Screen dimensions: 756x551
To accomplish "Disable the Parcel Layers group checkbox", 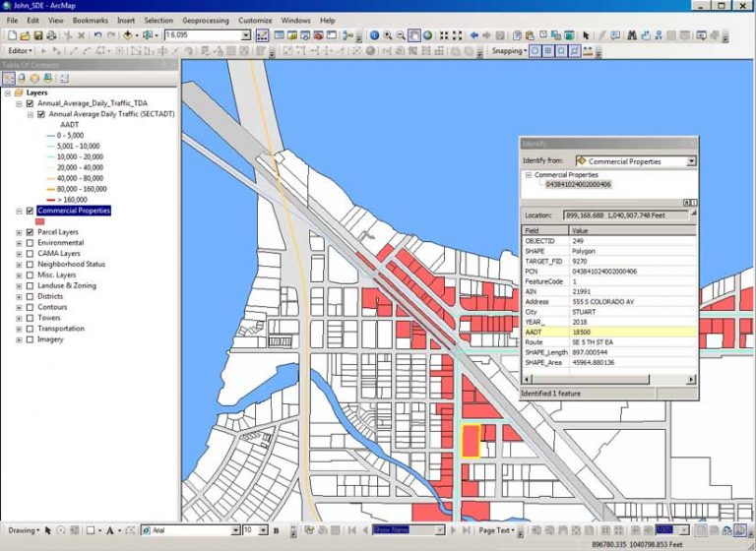I will click(x=30, y=232).
